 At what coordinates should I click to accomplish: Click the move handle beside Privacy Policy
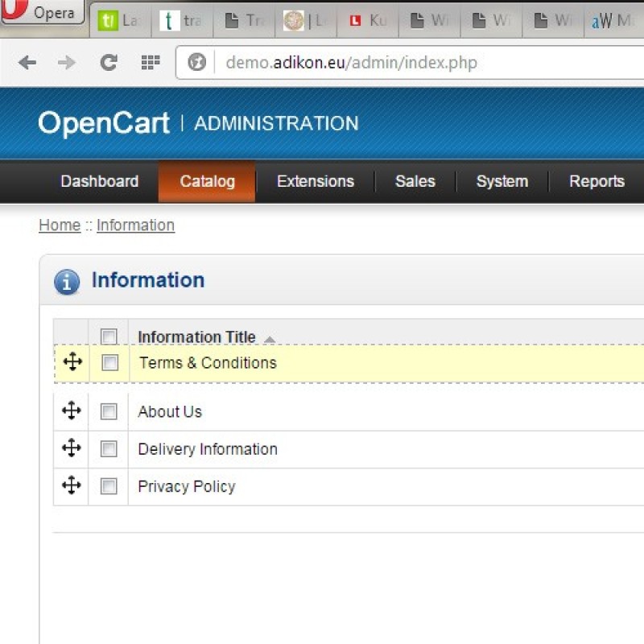click(x=71, y=485)
